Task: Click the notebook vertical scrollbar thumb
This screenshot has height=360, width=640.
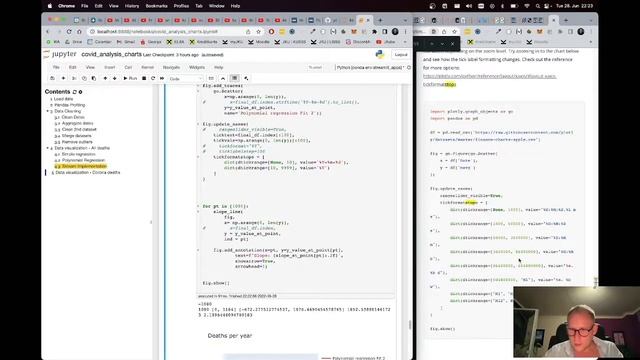Action: pyautogui.click(x=410, y=325)
